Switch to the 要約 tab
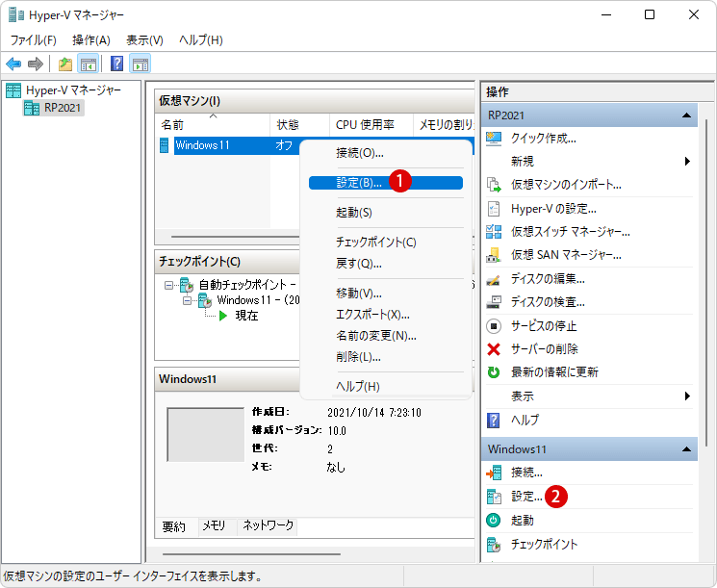The width and height of the screenshot is (717, 588). pos(174,526)
